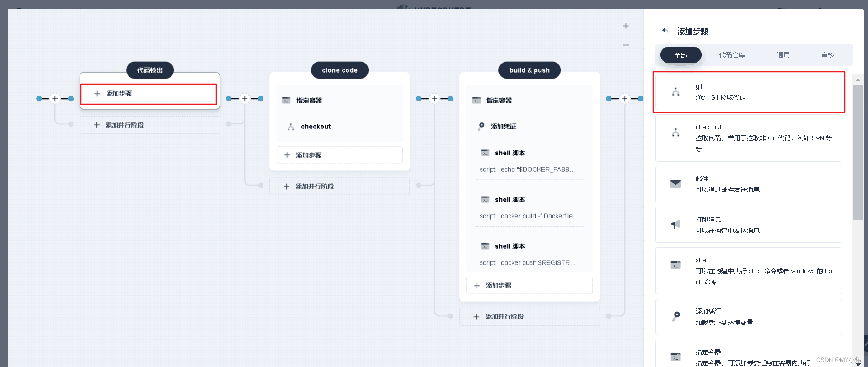
Task: Choose the checkout step card in panel
Action: (748, 138)
